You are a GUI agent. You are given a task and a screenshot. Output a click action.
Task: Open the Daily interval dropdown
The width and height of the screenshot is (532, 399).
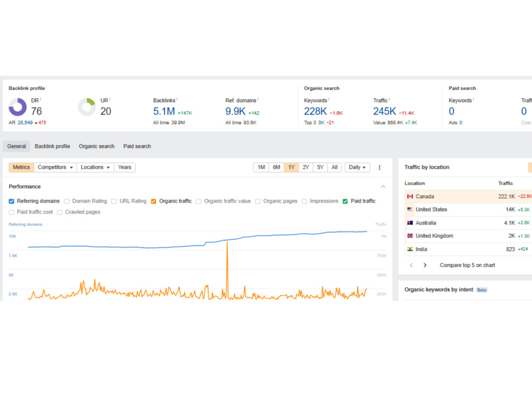click(357, 167)
